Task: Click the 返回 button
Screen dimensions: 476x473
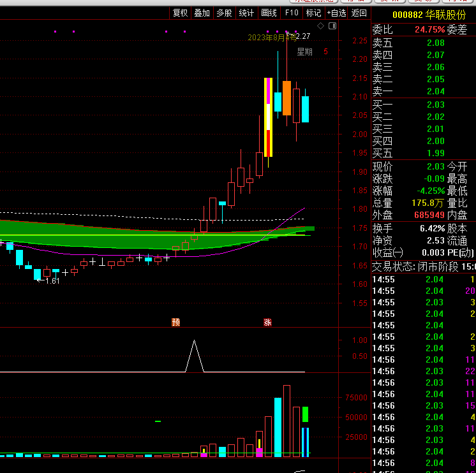Action: coord(359,13)
